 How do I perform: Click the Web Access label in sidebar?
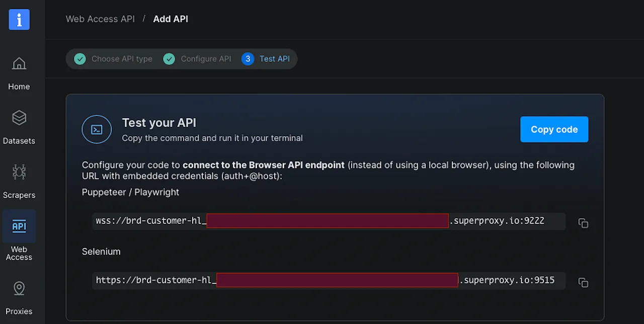click(19, 253)
